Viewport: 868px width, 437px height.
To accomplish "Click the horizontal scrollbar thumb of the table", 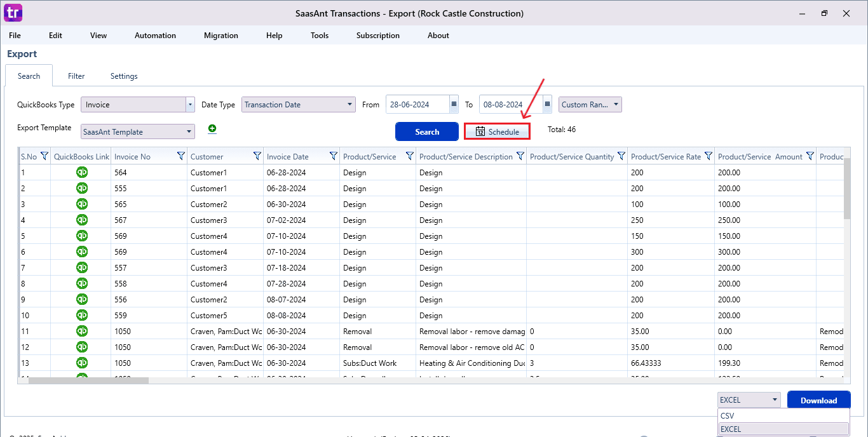I will pos(88,380).
